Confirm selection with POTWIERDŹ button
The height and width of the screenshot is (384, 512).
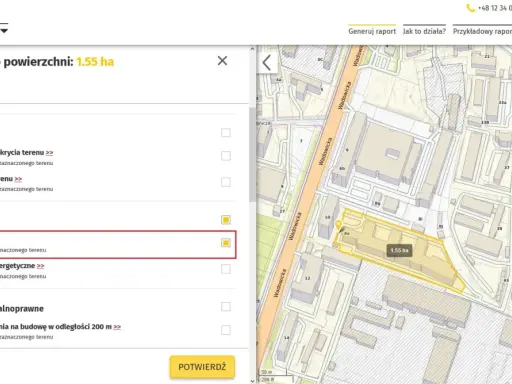click(202, 367)
